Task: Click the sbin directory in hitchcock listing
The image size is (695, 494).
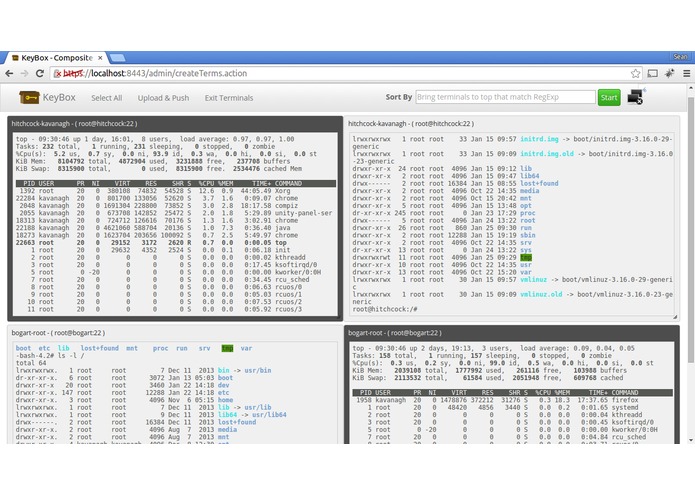Action: click(x=527, y=235)
